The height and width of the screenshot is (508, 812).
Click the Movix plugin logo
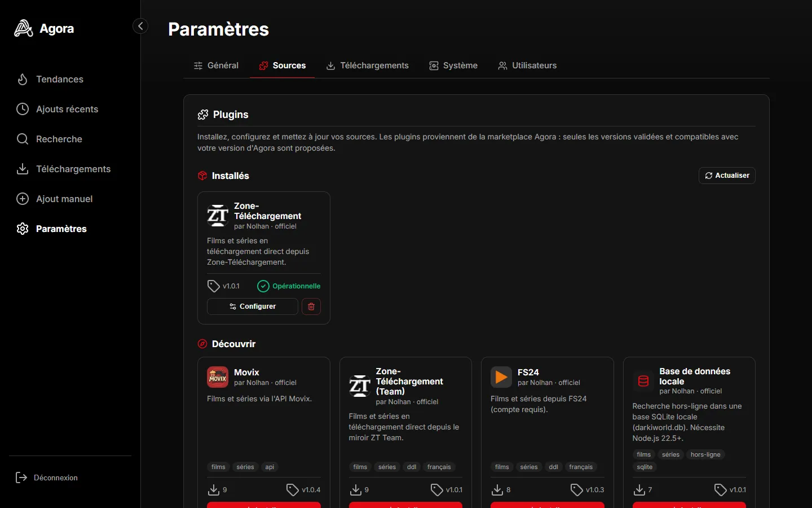(218, 377)
